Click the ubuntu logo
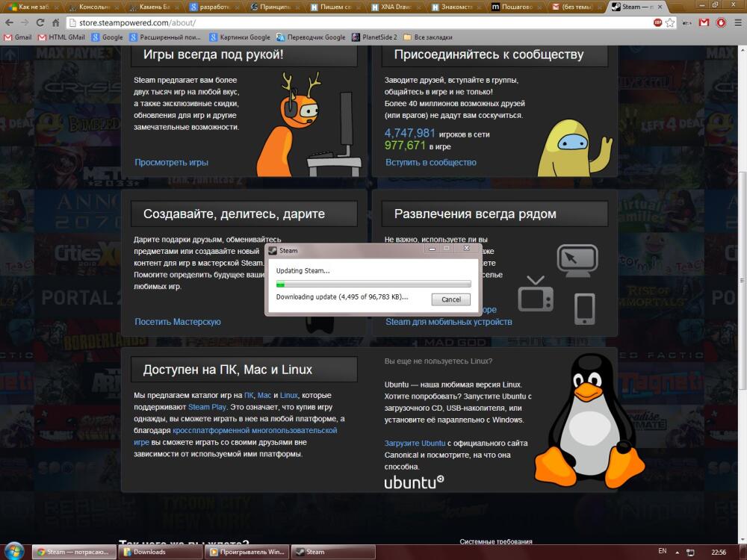747x560 pixels. [414, 482]
